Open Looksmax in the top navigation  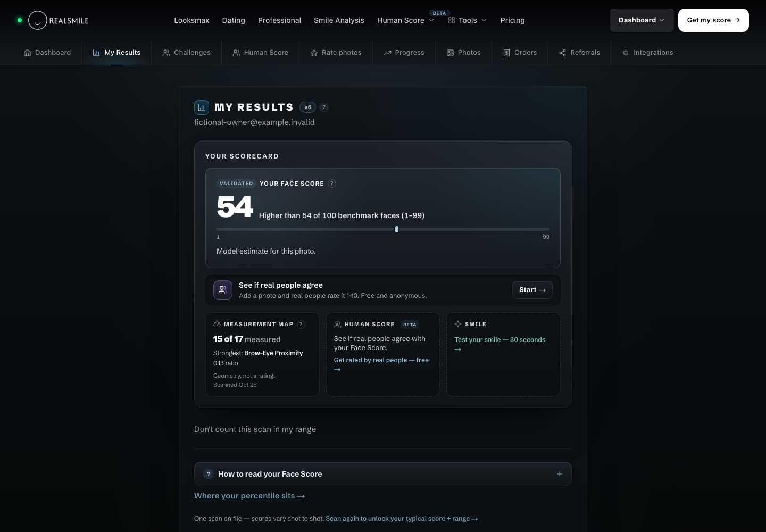click(191, 20)
